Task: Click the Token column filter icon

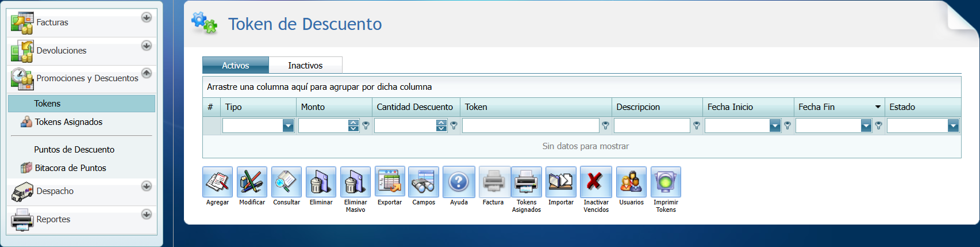Action: [605, 126]
